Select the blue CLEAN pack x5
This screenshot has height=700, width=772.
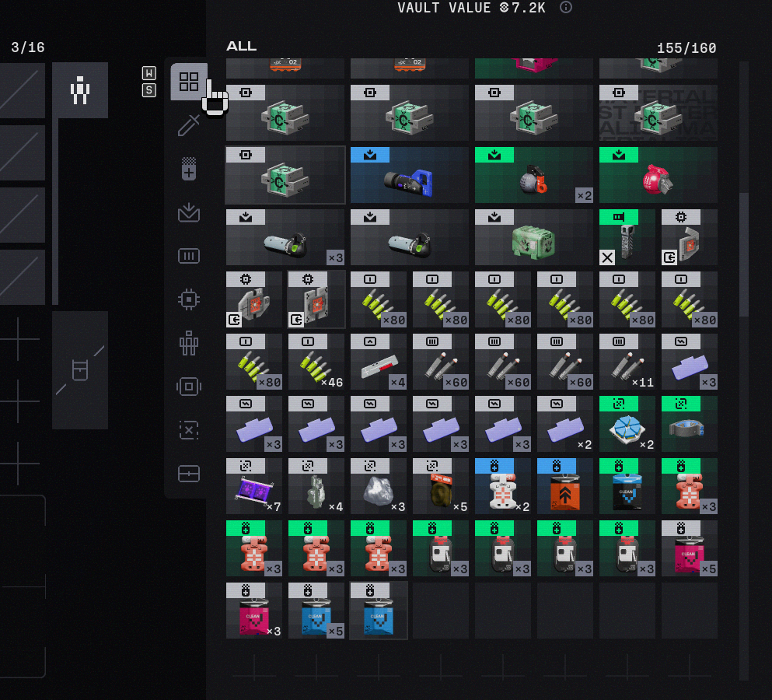pos(316,611)
